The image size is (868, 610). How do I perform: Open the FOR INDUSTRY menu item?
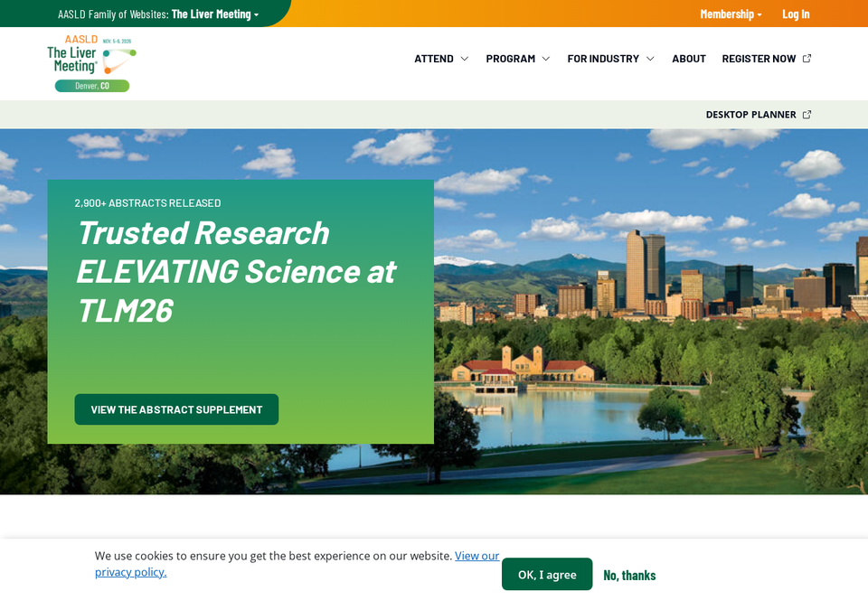603,59
